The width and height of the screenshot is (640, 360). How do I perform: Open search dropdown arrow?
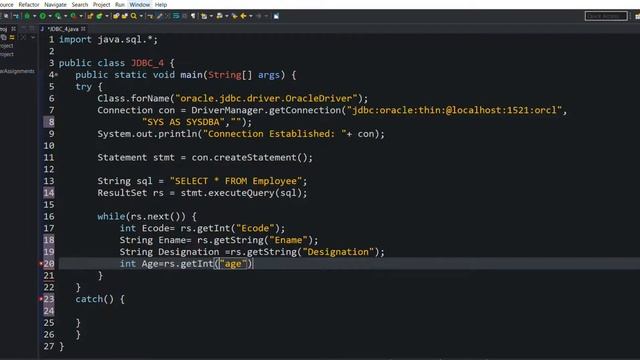coord(141,16)
